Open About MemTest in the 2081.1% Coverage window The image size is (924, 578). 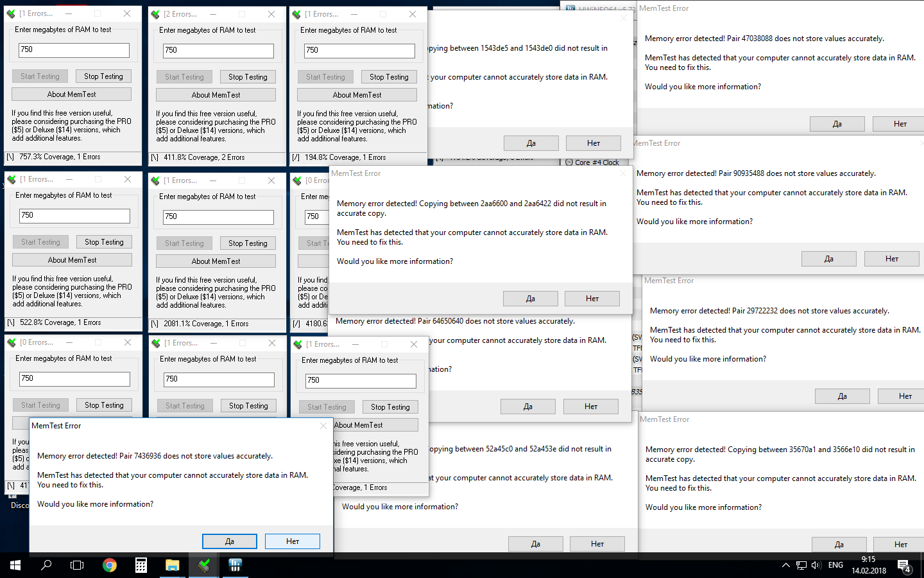(216, 261)
